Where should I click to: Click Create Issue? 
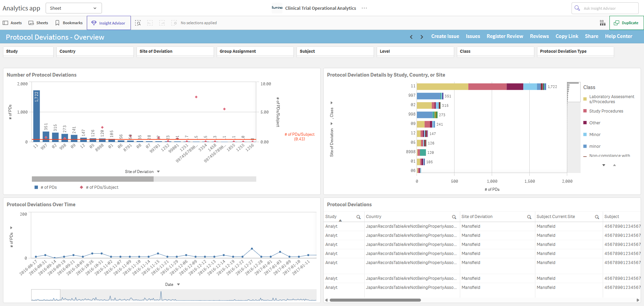pos(445,36)
